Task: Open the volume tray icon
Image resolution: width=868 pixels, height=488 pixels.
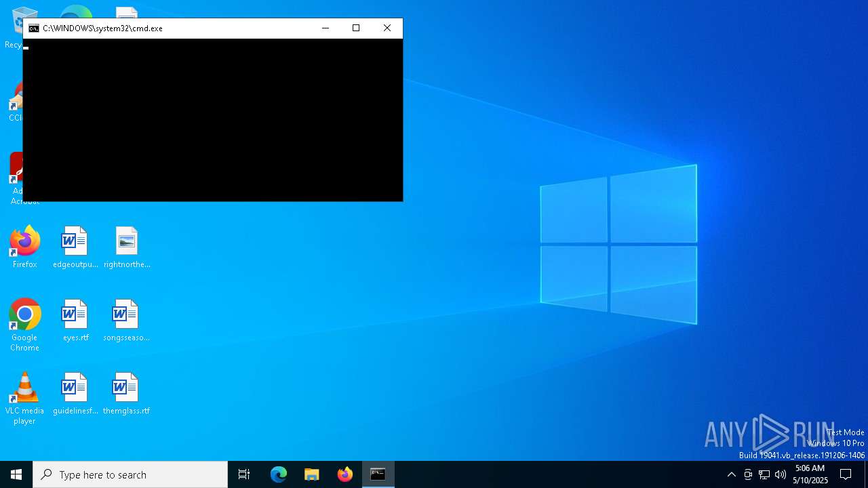Action: coord(781,474)
